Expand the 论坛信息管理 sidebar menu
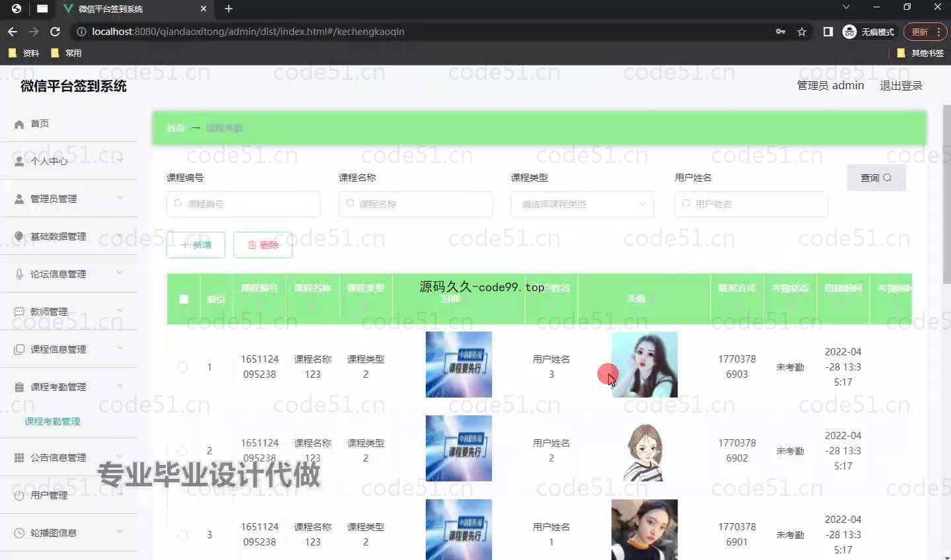The height and width of the screenshot is (560, 951). click(120, 273)
